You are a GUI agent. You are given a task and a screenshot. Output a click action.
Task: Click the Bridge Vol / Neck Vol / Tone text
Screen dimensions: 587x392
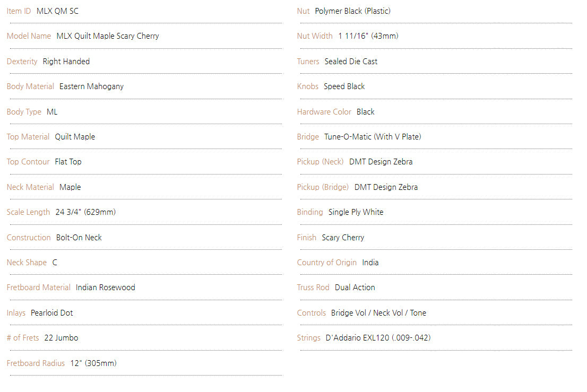(x=378, y=313)
